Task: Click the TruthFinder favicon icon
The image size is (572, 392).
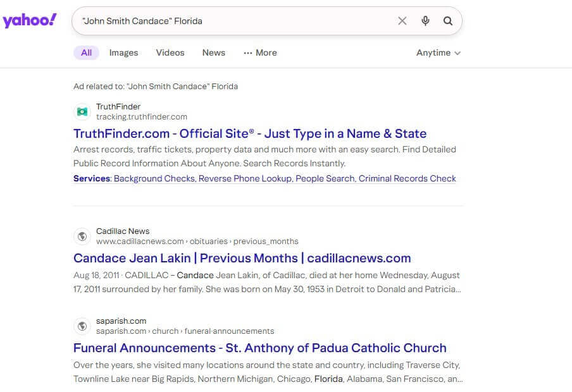Action: (x=82, y=111)
